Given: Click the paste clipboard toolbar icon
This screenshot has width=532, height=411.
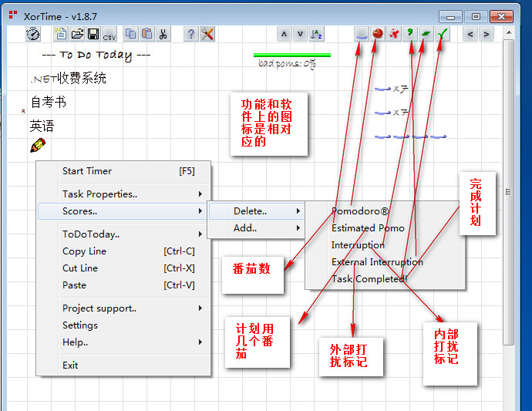Looking at the screenshot, I should (x=147, y=34).
